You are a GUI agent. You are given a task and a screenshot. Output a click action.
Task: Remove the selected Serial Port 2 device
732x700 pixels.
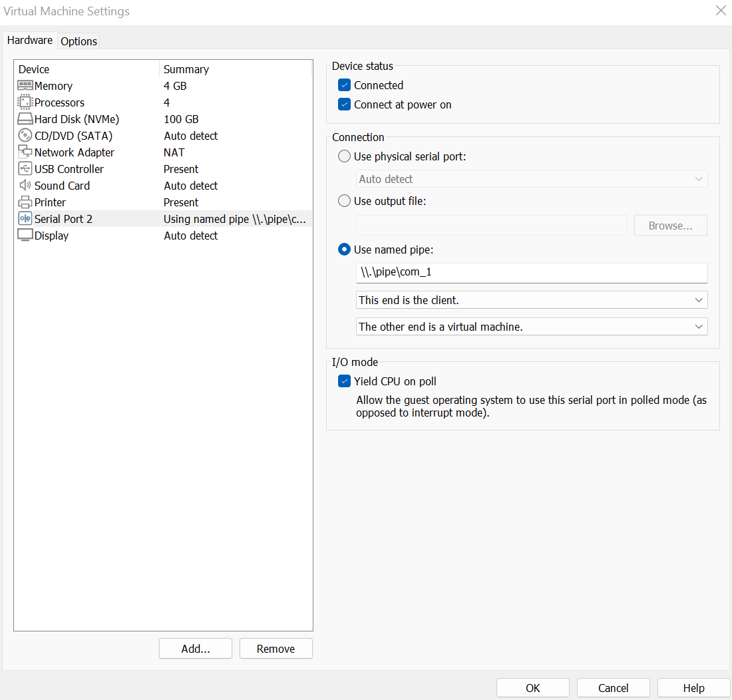[x=275, y=648]
